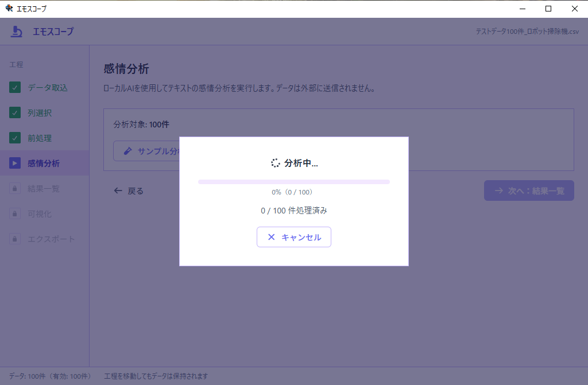
Task: Go to the 列選択 step
Action: (x=45, y=113)
